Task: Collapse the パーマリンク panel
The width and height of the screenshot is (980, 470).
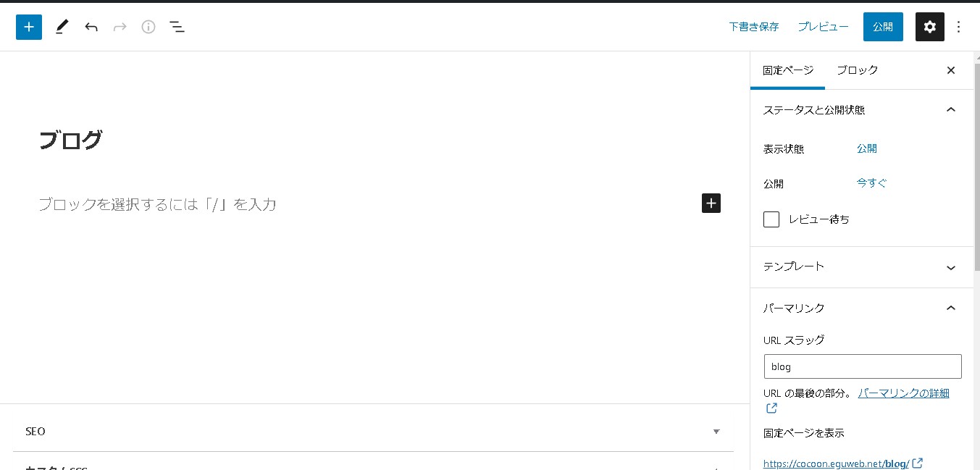Action: pos(951,308)
